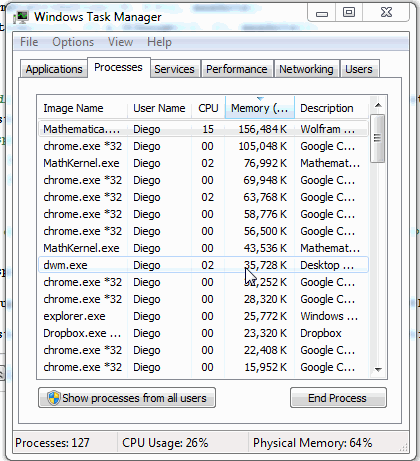Open the Performance tab
420x461 pixels.
click(x=237, y=69)
